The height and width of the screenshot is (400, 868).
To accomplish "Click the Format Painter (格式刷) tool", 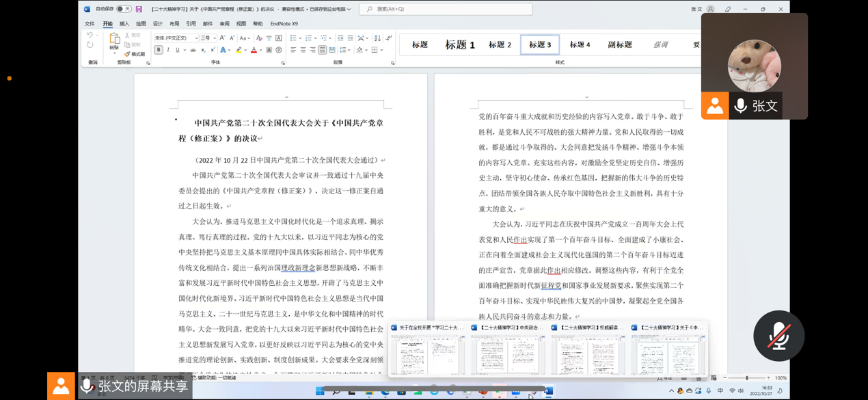I will 135,54.
